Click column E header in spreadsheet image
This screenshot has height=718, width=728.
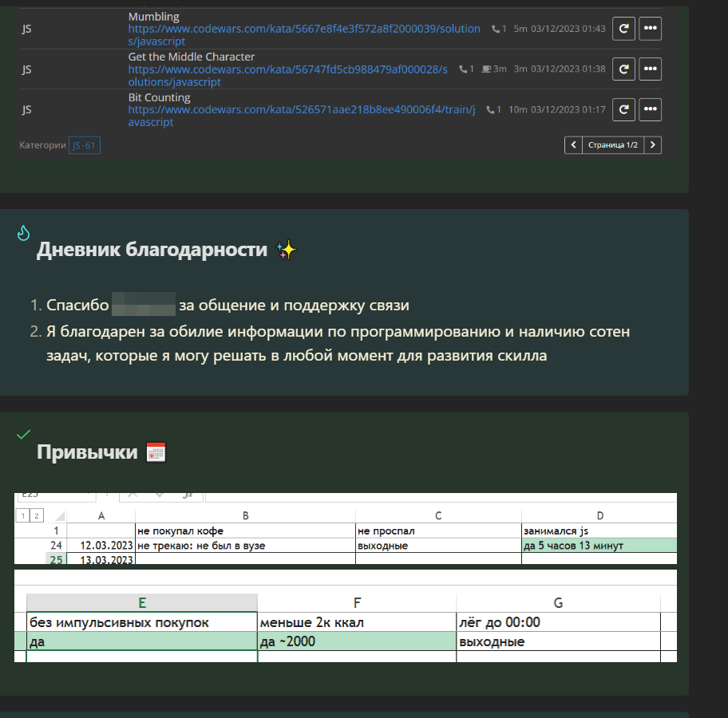(x=142, y=603)
